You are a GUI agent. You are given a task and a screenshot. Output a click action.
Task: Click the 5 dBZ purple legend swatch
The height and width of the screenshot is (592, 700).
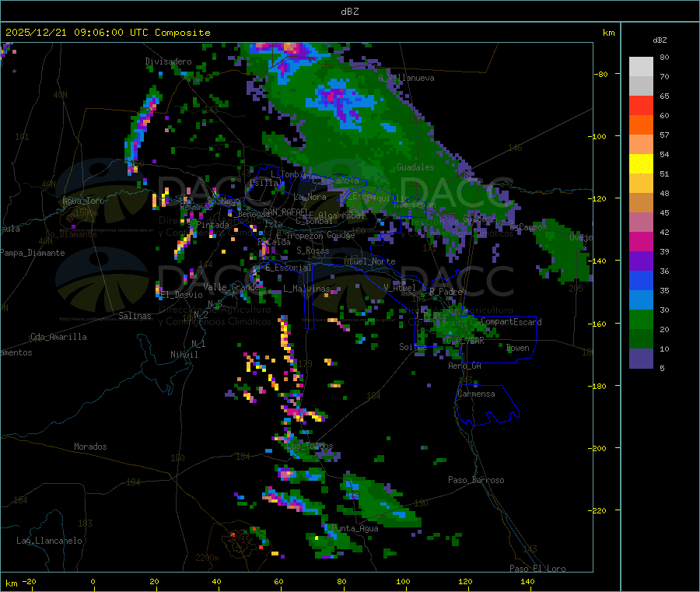pos(641,359)
